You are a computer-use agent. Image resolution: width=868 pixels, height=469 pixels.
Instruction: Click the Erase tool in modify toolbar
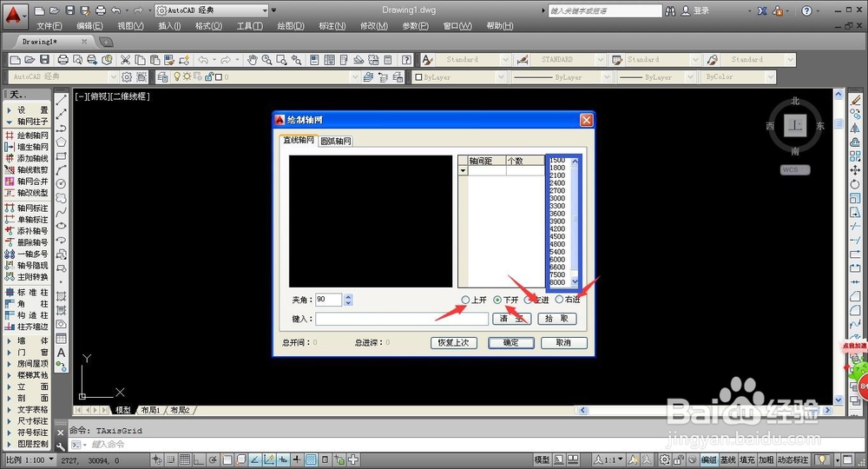click(x=855, y=100)
